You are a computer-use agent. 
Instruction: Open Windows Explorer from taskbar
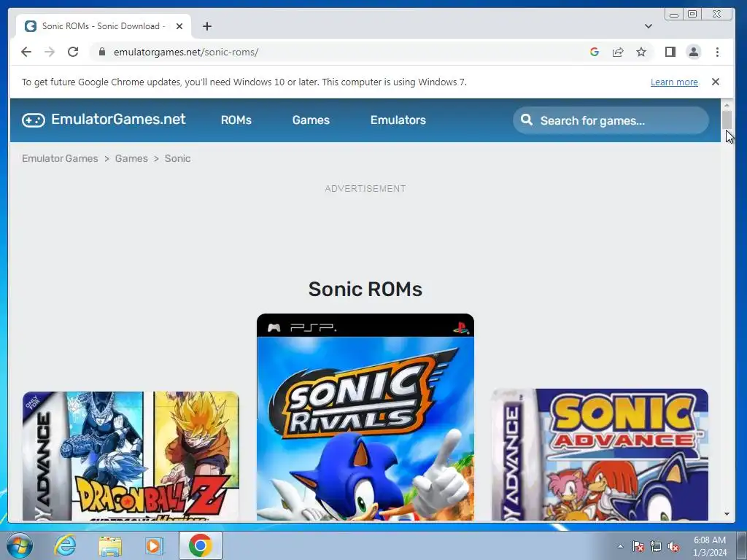[110, 545]
